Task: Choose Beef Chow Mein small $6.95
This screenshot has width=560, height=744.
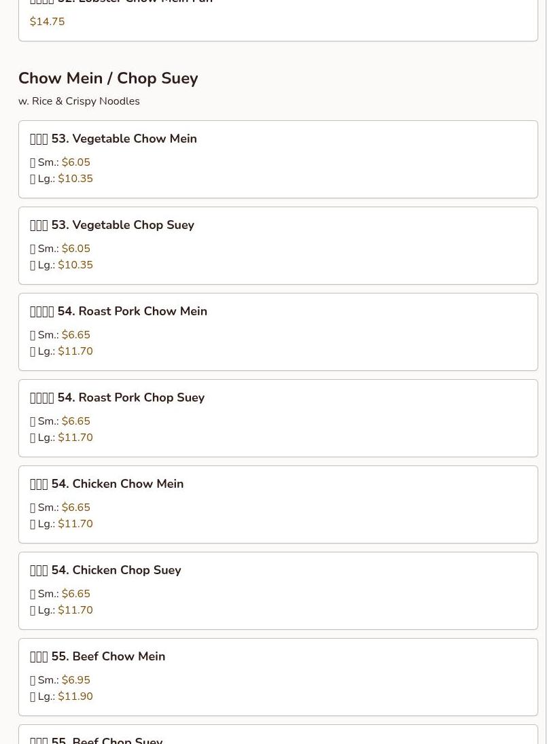Action: point(60,680)
